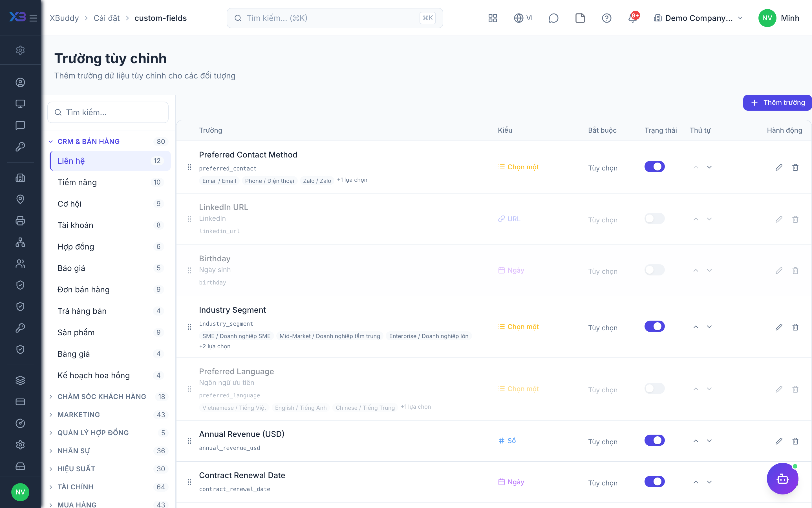Click the Thêm trường button

click(777, 102)
